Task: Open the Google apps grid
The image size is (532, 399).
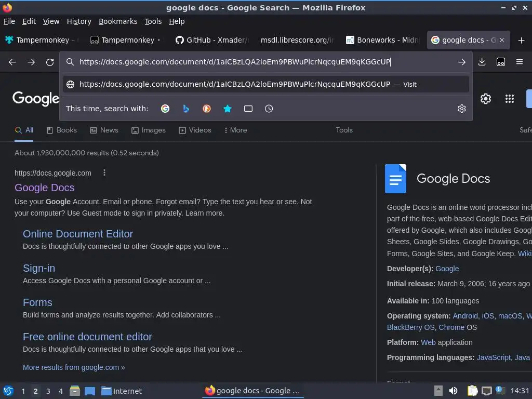Action: tap(510, 99)
